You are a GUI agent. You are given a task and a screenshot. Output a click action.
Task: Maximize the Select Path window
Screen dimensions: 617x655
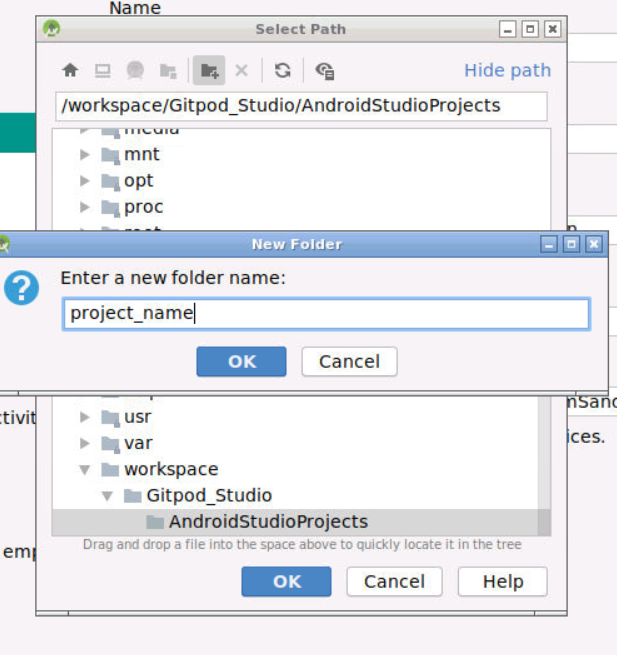(x=530, y=29)
